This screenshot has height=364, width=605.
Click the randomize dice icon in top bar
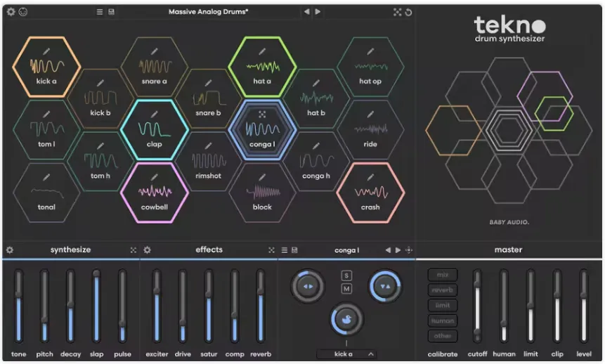tap(397, 13)
